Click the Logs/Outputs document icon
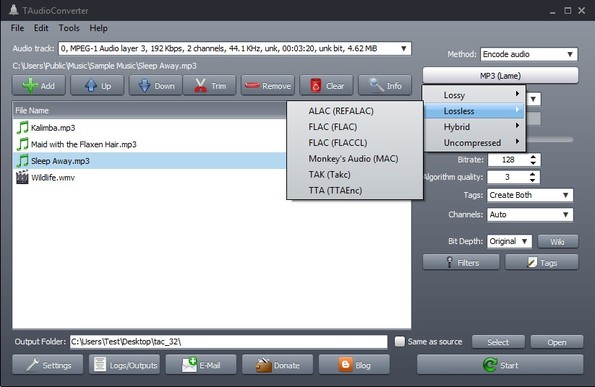 tap(100, 365)
